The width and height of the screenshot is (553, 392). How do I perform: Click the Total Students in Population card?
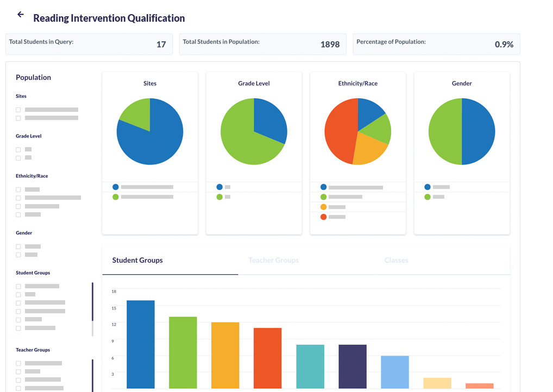click(x=263, y=44)
